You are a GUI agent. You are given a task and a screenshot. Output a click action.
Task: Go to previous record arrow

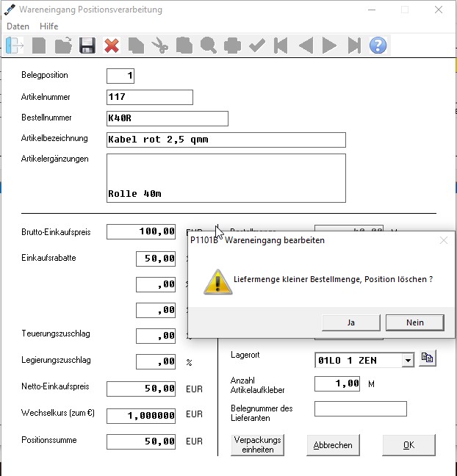pos(306,46)
